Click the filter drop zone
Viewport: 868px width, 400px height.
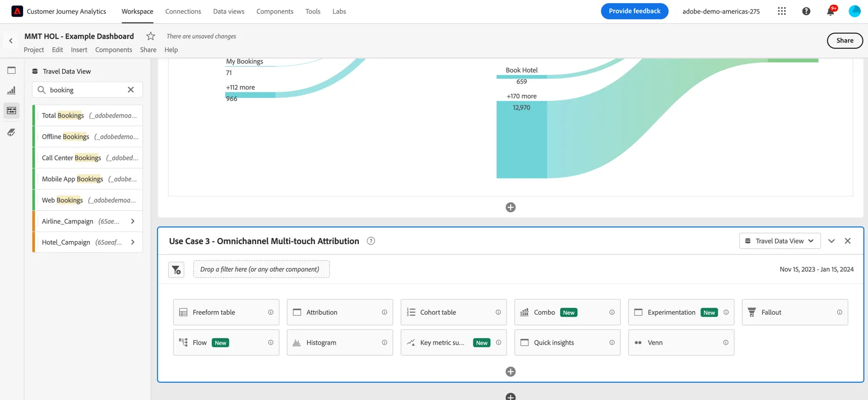(x=261, y=269)
